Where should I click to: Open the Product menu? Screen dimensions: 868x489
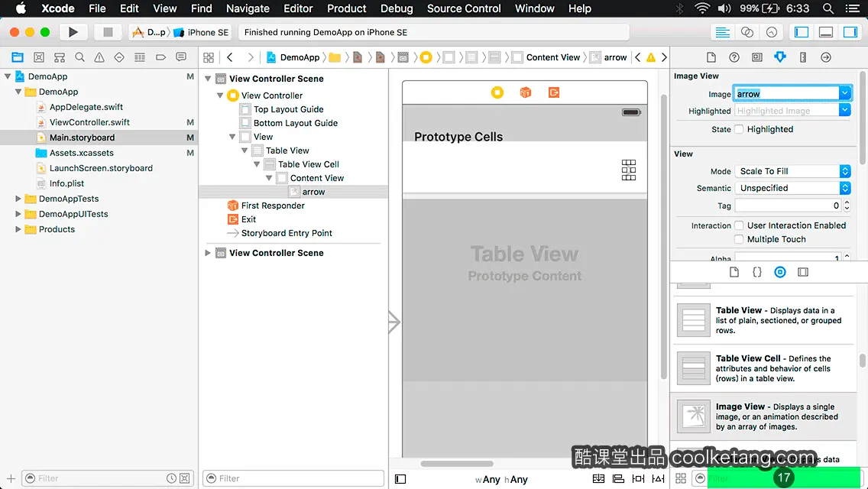click(347, 8)
